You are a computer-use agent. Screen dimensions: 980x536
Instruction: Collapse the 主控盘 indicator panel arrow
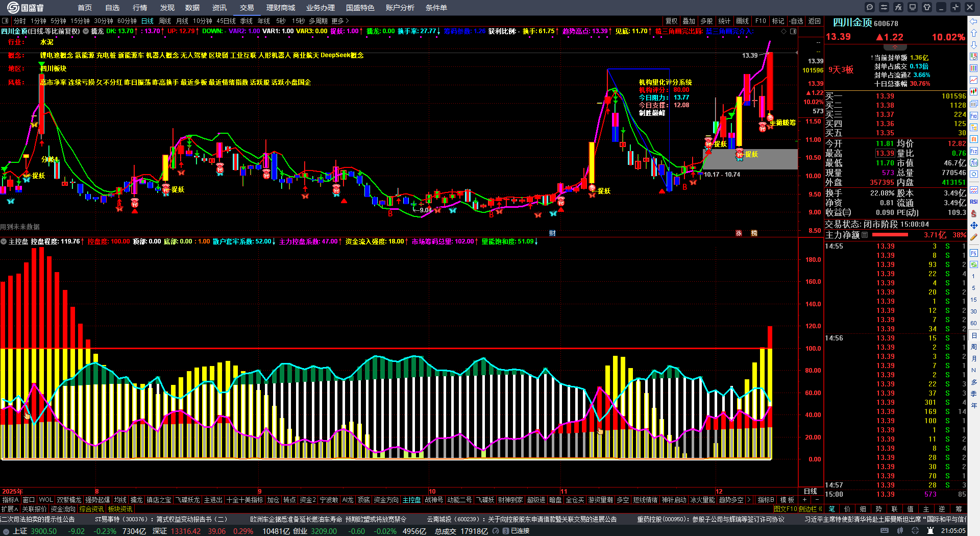[4, 241]
